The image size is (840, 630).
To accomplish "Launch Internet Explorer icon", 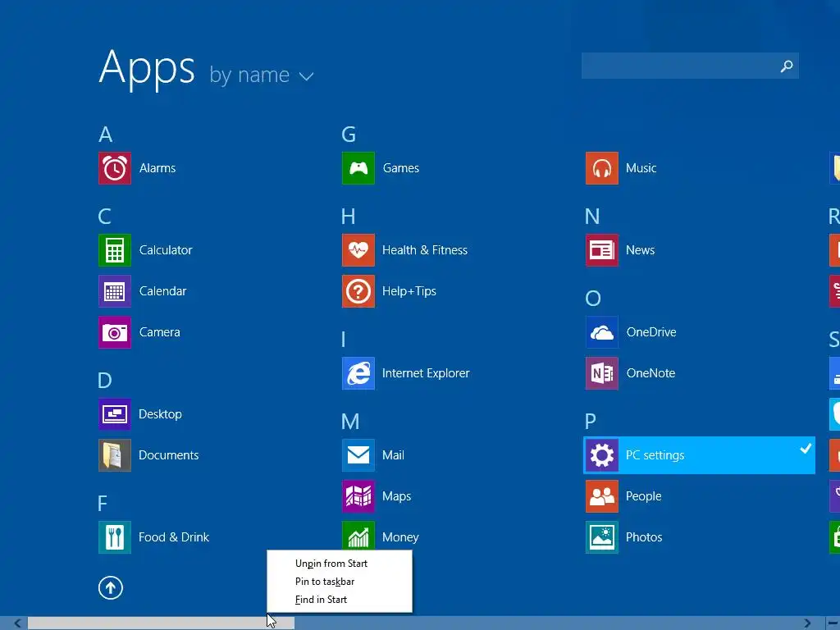I will click(x=358, y=373).
